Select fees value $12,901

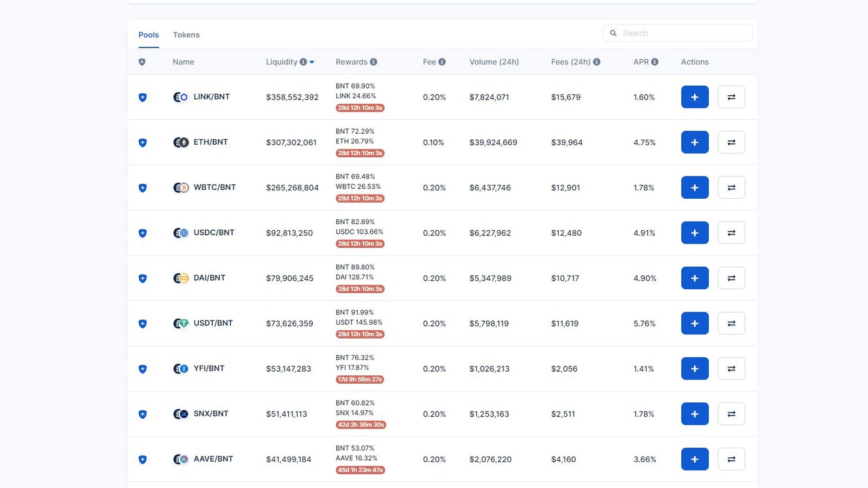coord(565,187)
